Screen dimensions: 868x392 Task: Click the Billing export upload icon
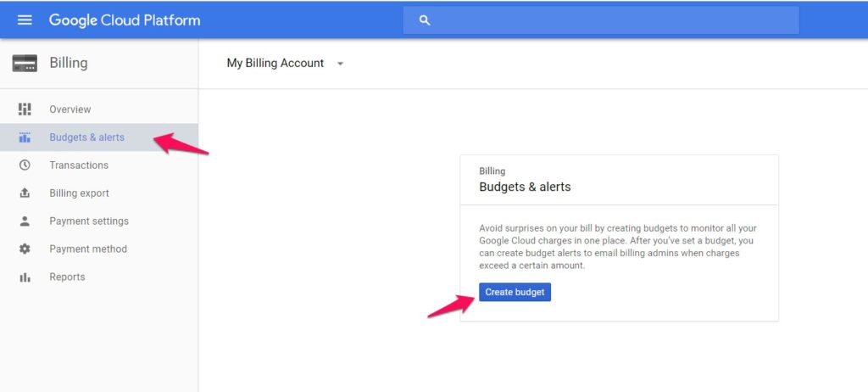point(25,193)
